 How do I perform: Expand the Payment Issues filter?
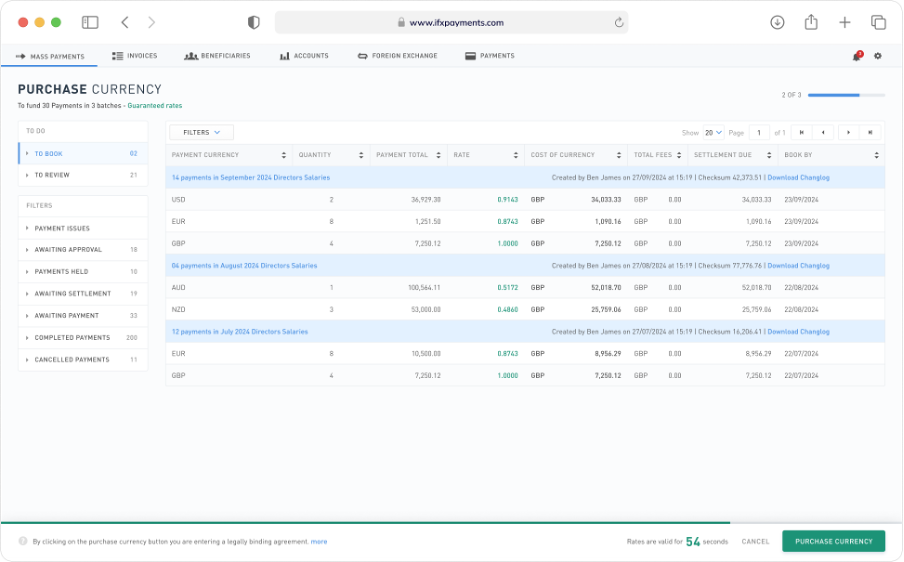coord(83,228)
